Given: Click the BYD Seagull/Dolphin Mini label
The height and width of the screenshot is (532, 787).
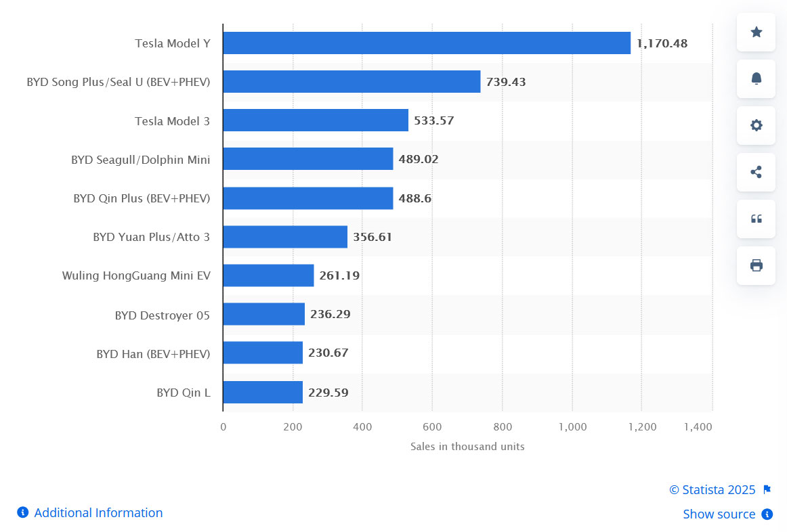Looking at the screenshot, I should pos(141,160).
